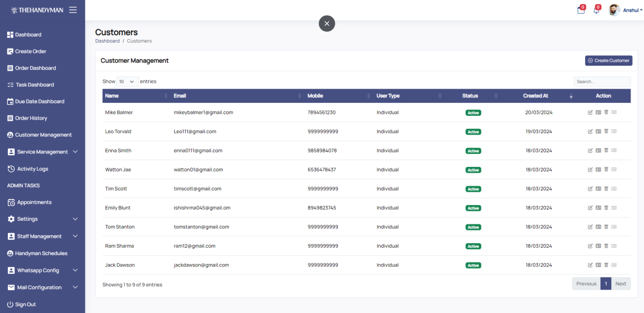Screen dimensions: 644x313
Task: Open the entries-per-page dropdown
Action: pos(127,81)
